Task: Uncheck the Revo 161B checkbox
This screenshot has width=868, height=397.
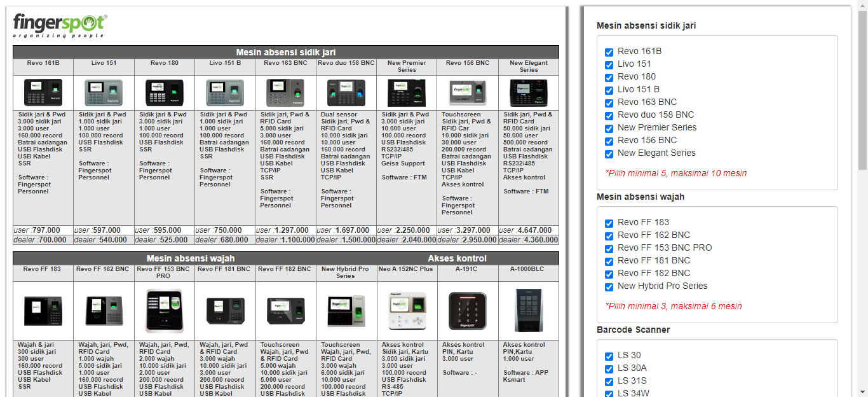Action: point(609,52)
